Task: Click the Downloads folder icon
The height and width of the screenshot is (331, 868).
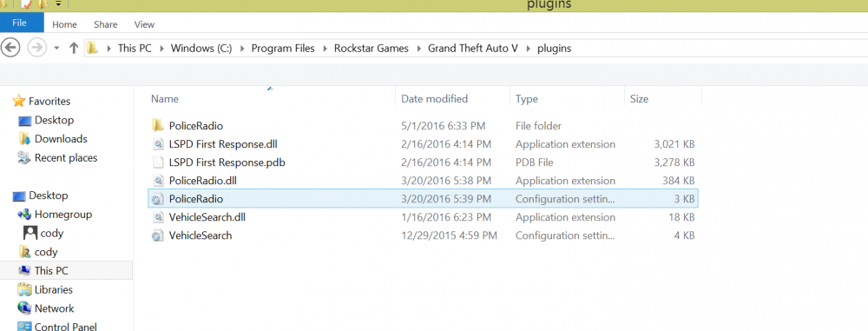Action: coord(24,139)
